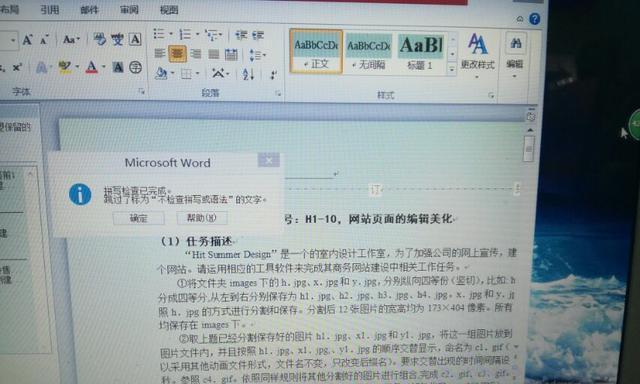Image resolution: width=640 pixels, height=384 pixels.
Task: Open the Styles (样式) pane launcher
Action: click(491, 95)
